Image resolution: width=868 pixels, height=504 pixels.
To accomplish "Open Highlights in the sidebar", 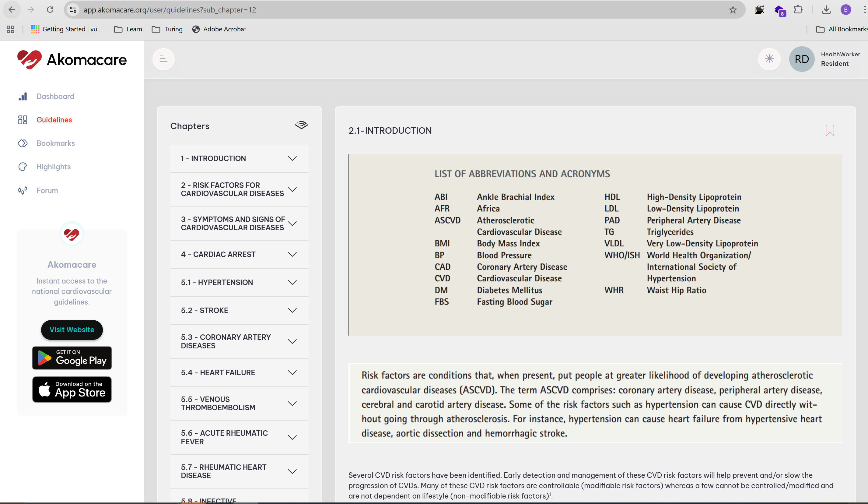I will click(53, 167).
